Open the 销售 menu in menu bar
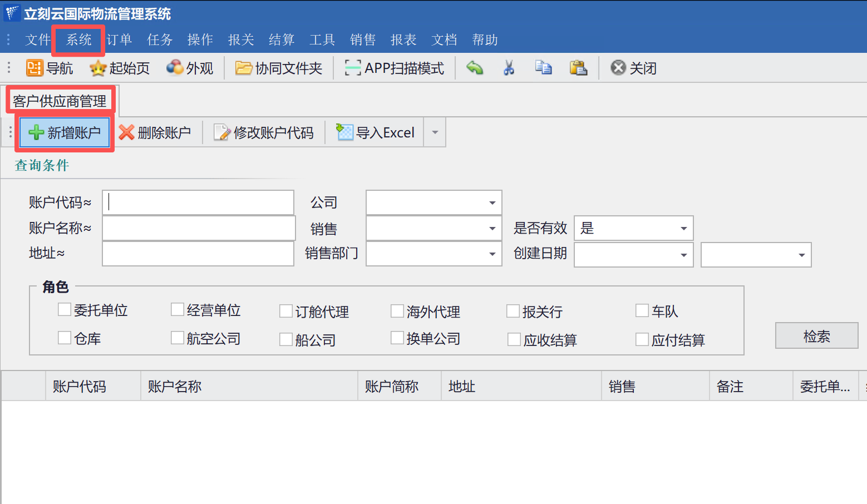 click(x=363, y=39)
